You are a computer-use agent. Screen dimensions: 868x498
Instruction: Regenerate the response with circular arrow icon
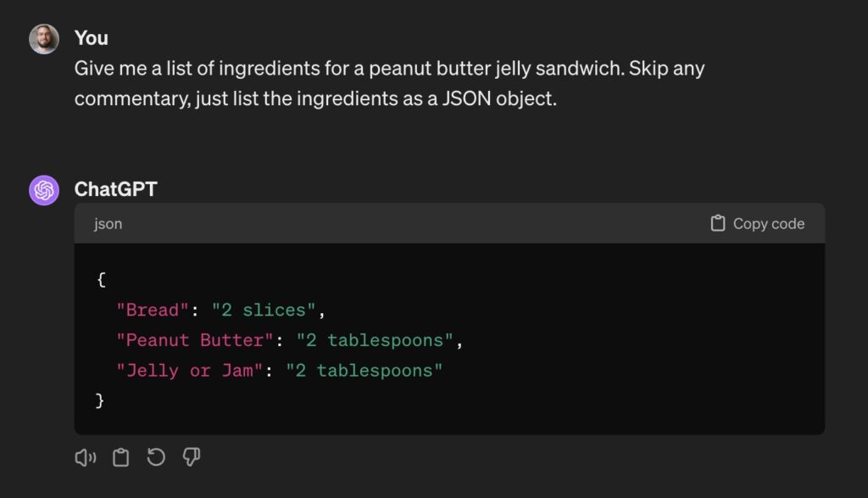pyautogui.click(x=156, y=457)
